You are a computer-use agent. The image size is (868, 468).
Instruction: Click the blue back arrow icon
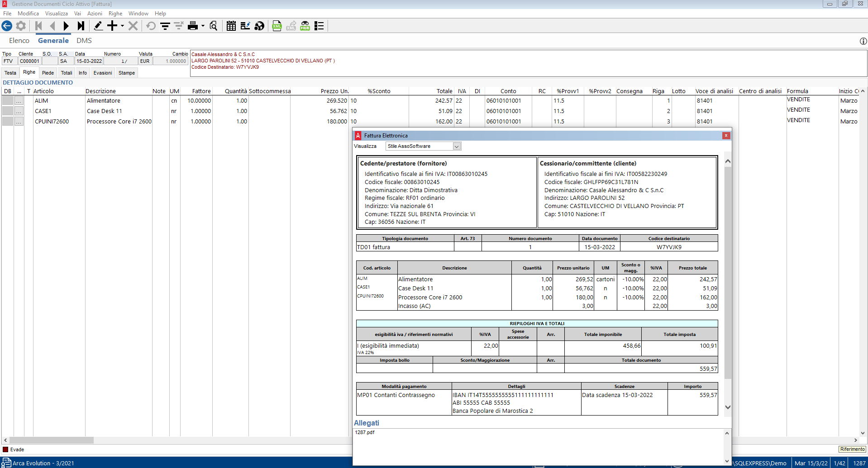pyautogui.click(x=7, y=26)
